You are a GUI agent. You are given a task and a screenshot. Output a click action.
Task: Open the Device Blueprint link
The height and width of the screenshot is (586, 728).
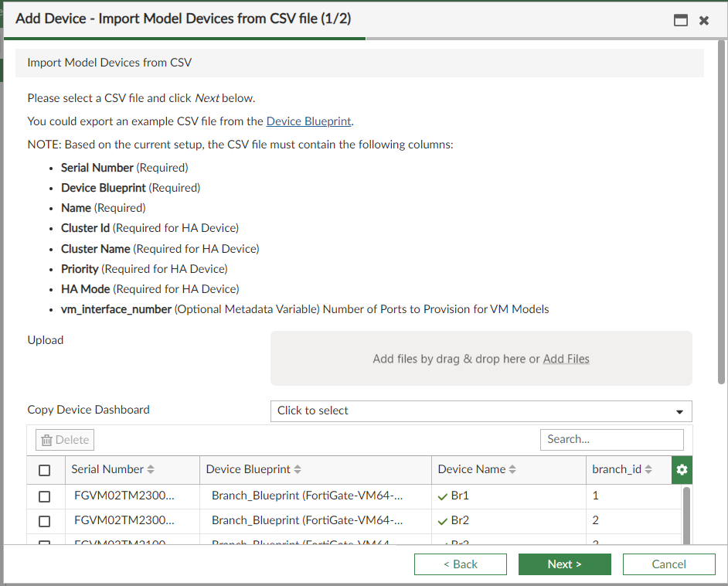point(308,121)
